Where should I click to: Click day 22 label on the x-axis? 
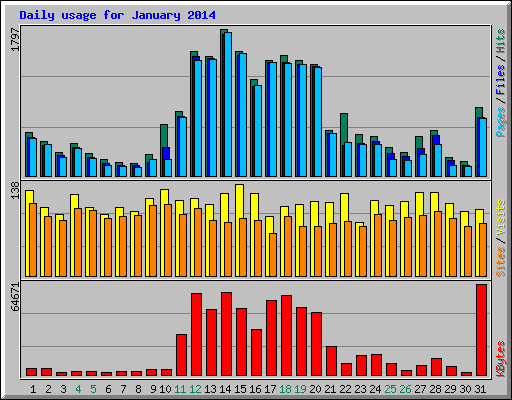coord(345,389)
